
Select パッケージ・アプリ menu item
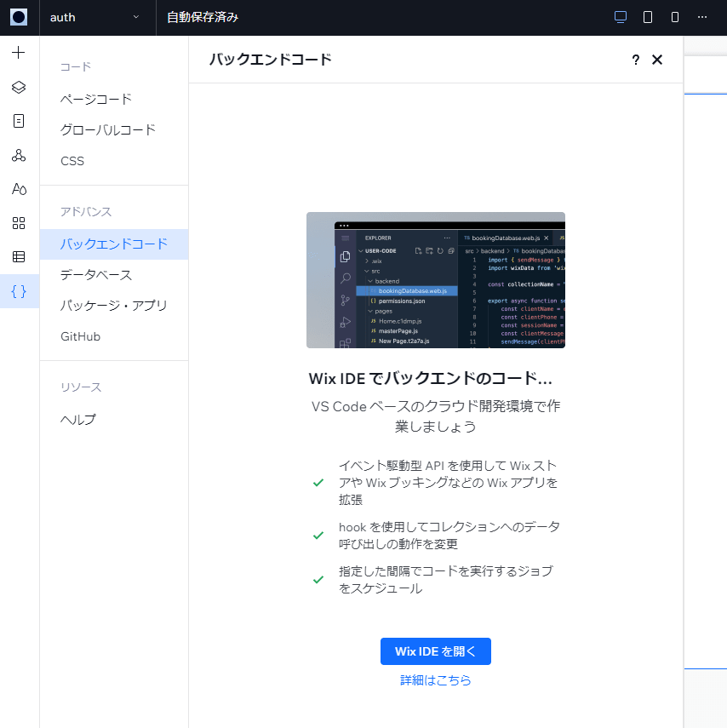(114, 306)
